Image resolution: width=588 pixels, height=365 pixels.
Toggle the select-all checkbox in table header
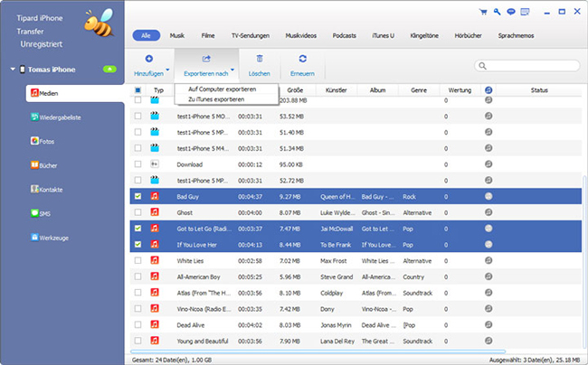pyautogui.click(x=138, y=90)
